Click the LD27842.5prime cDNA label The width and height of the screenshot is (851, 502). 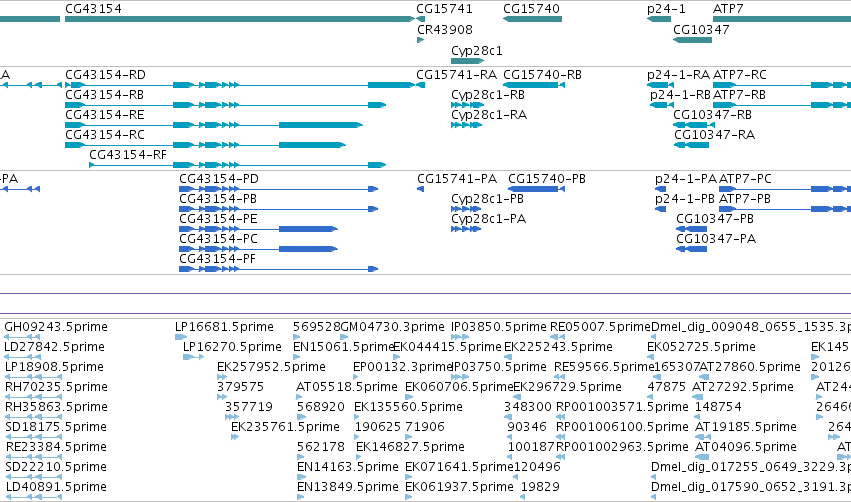tap(54, 347)
